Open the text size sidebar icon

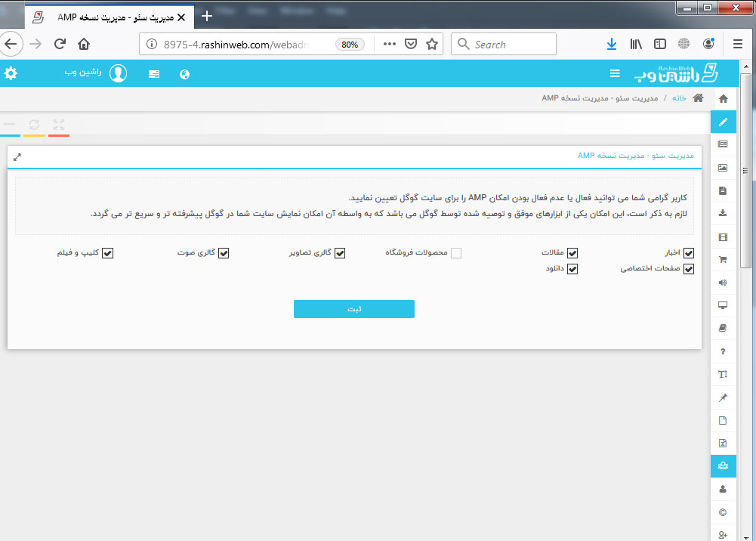coord(723,375)
